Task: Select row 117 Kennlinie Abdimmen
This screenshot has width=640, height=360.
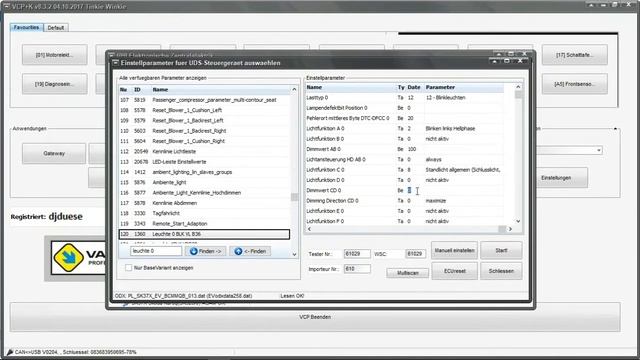Action: [x=204, y=203]
